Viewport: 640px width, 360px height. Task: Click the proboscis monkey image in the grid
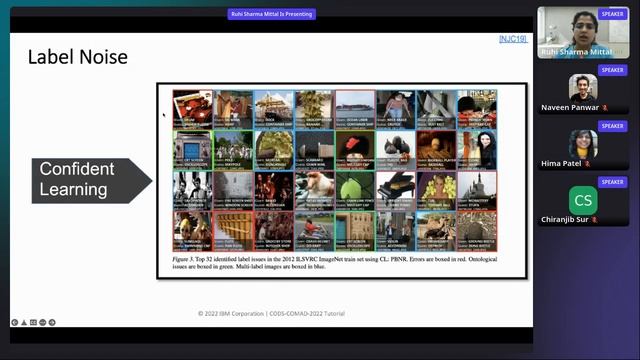(x=314, y=191)
